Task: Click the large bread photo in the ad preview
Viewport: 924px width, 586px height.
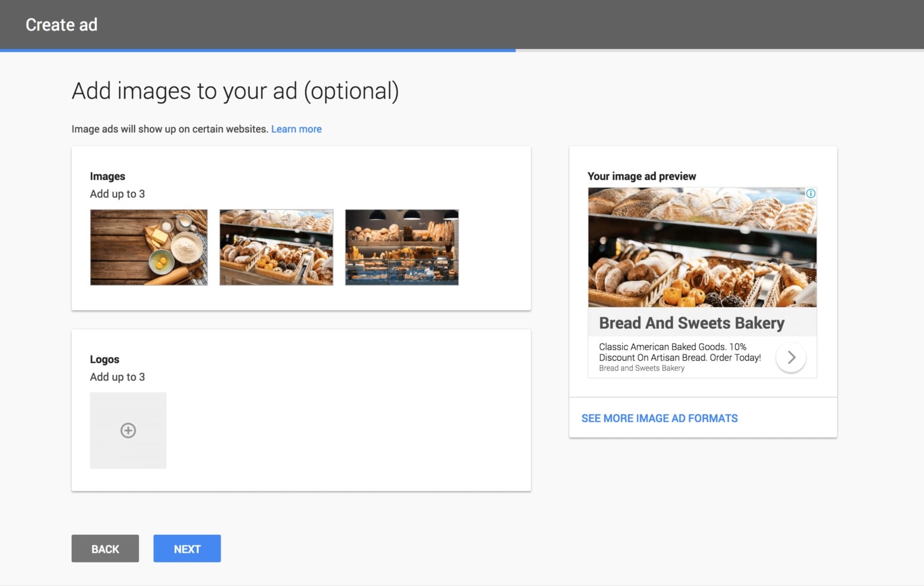Action: (x=702, y=247)
